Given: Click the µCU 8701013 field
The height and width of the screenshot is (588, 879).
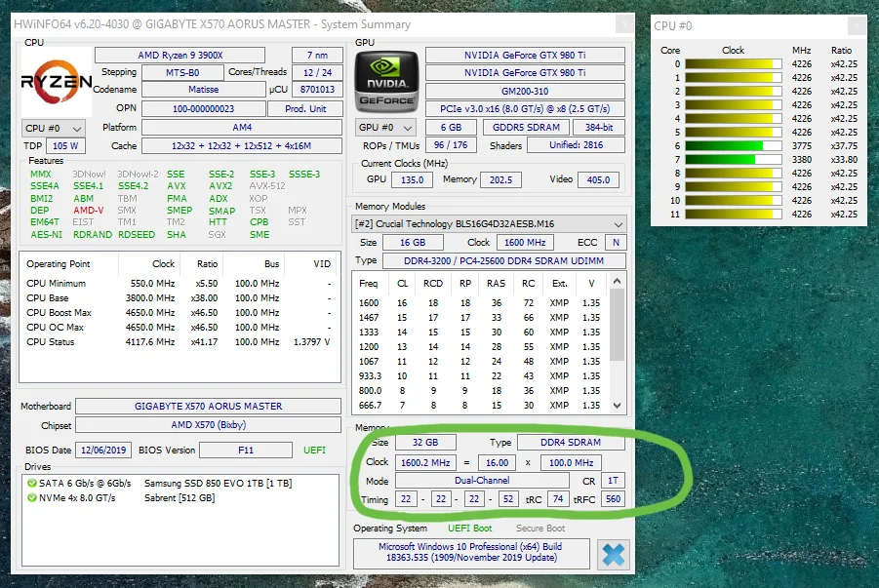Looking at the screenshot, I should 317,90.
